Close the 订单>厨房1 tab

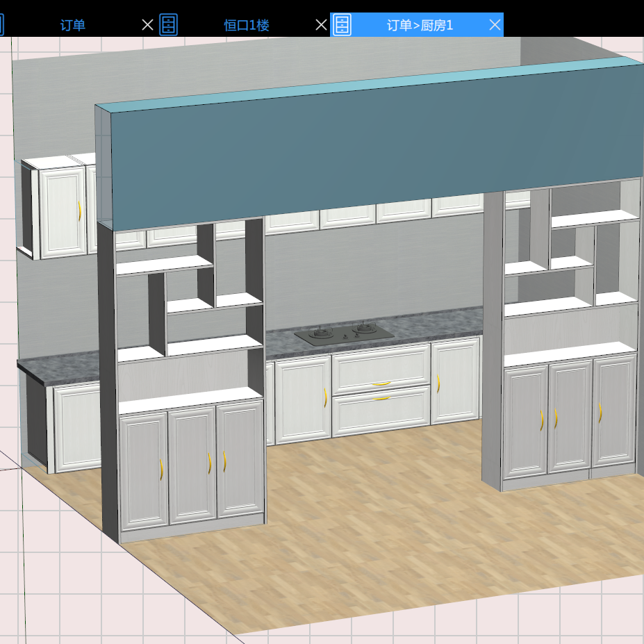494,24
